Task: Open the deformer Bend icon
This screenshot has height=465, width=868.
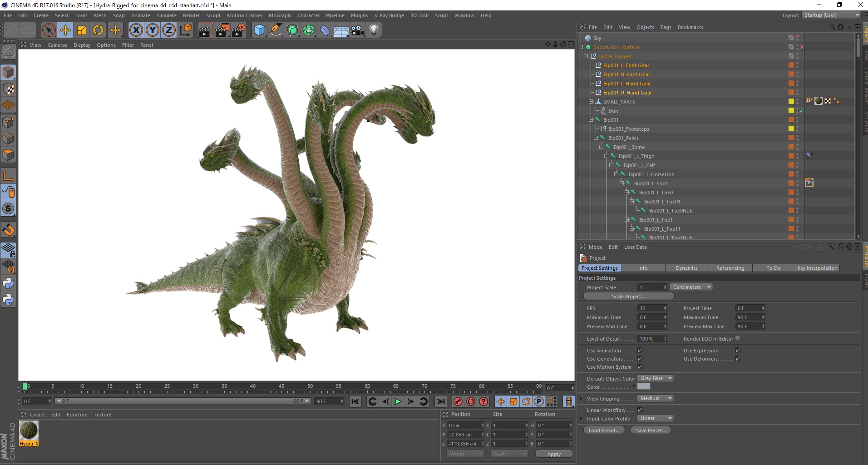Action: tap(325, 30)
